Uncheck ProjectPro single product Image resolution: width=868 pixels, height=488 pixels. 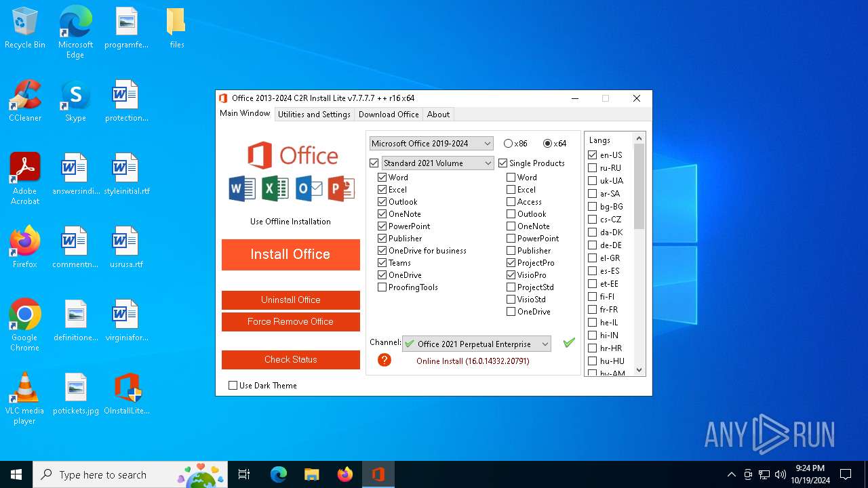[x=511, y=263]
